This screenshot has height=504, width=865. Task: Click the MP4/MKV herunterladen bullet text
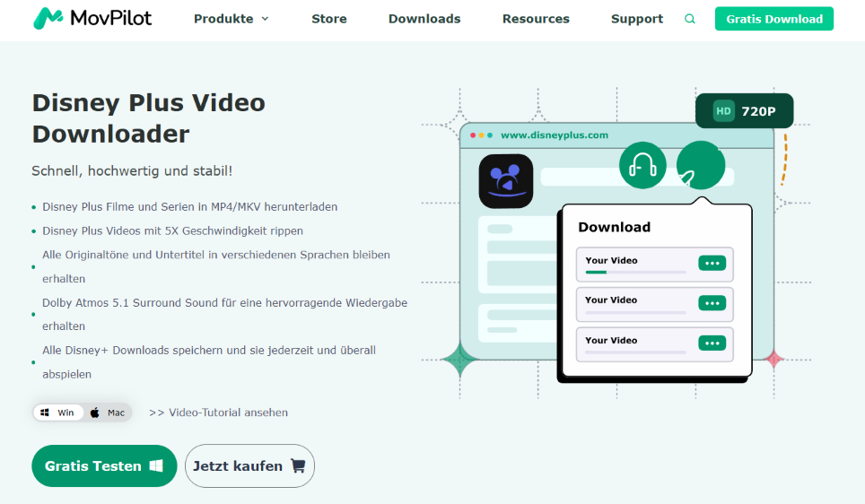point(189,207)
